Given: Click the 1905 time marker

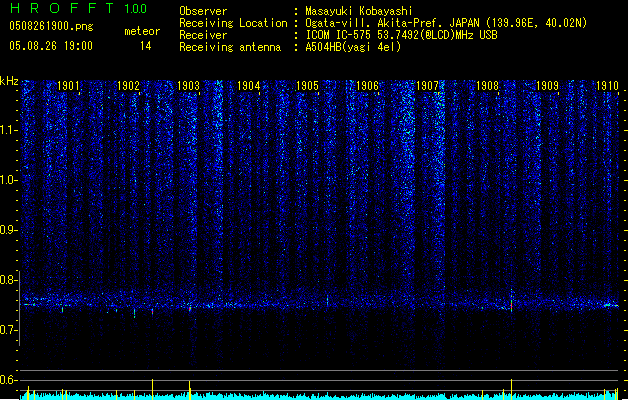Looking at the screenshot, I should pos(307,86).
